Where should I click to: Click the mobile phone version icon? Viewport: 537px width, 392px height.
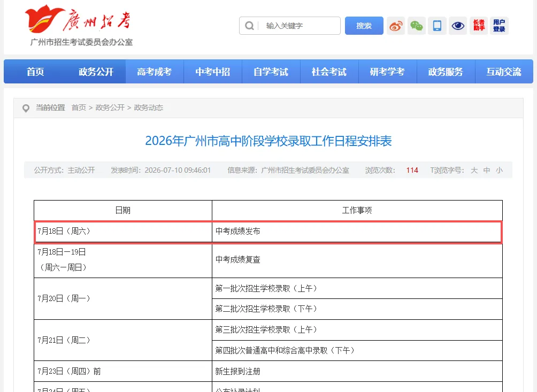pyautogui.click(x=438, y=26)
